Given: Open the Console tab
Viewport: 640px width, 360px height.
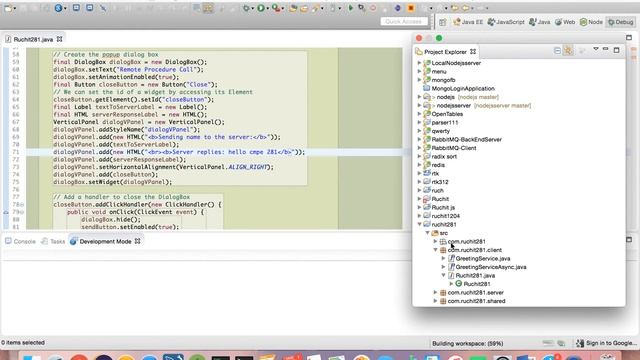Looking at the screenshot, I should click(20, 241).
